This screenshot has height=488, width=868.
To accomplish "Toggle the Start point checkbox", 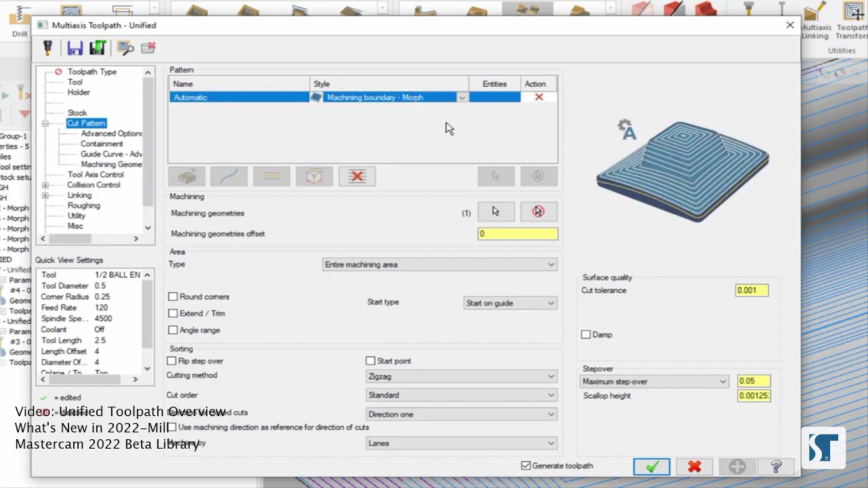I will (370, 361).
